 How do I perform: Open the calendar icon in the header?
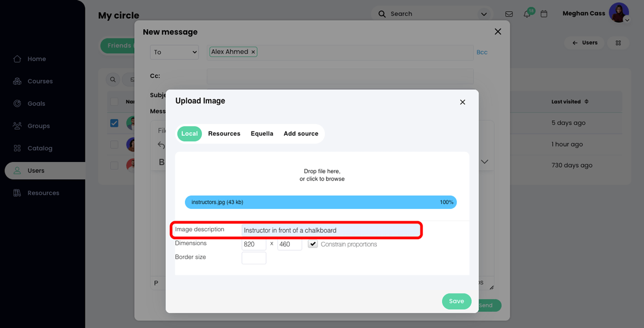(x=544, y=13)
